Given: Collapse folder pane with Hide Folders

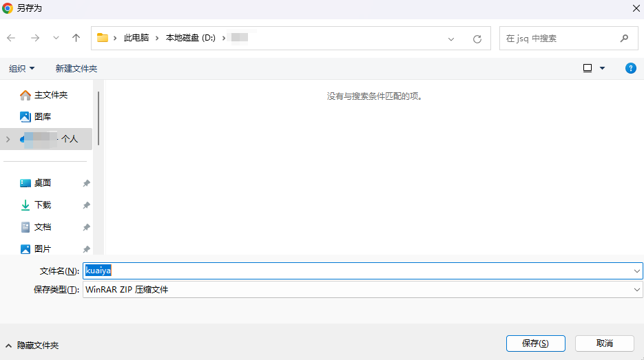Looking at the screenshot, I should click(32, 345).
